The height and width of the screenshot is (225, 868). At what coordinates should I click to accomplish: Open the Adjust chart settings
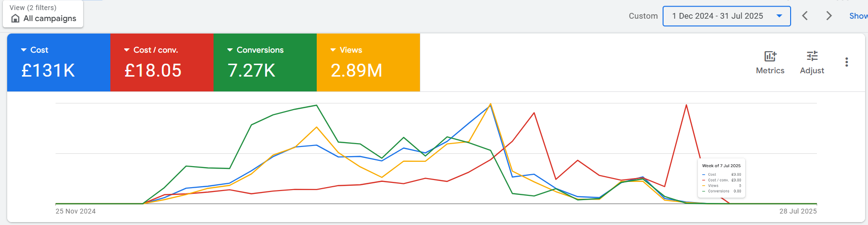tap(812, 62)
